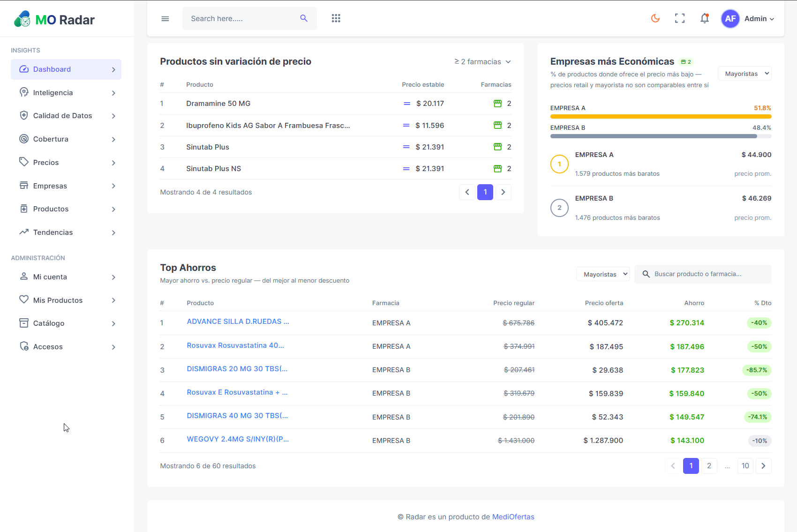The image size is (797, 532).
Task: Click the Calidad de Datos shield icon
Action: point(24,115)
